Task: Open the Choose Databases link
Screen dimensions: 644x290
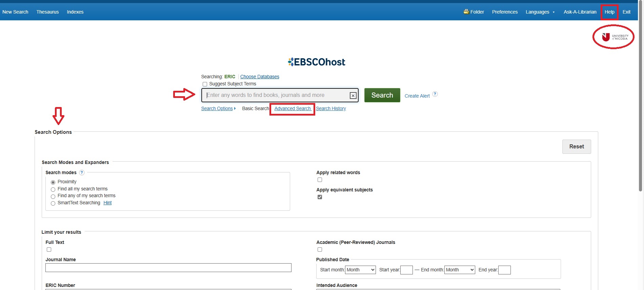Action: (260, 77)
